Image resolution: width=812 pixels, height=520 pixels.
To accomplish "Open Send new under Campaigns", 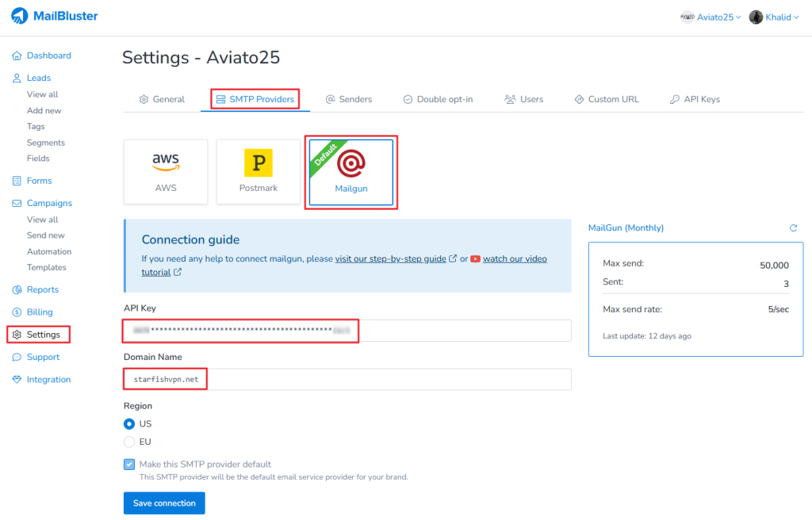I will 45,235.
